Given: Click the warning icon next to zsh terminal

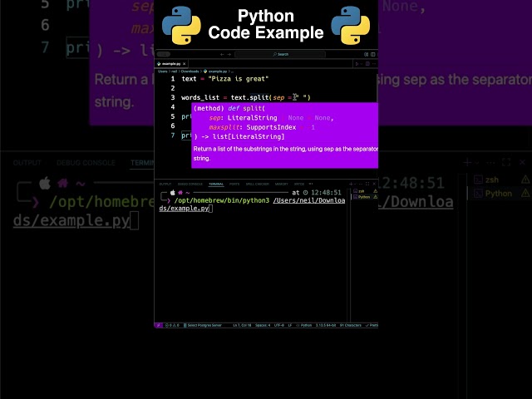Looking at the screenshot, I should 375,191.
